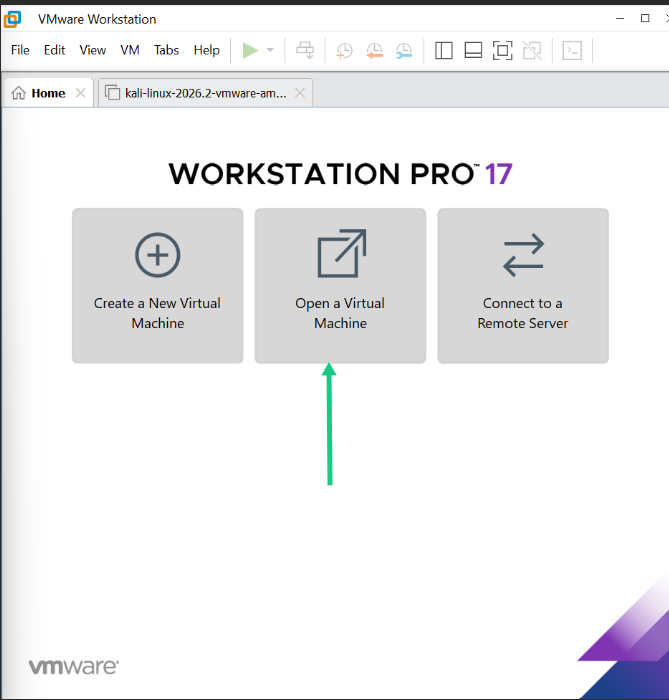This screenshot has width=669, height=700.
Task: Click Connect to a Remote Server tile
Action: click(523, 286)
